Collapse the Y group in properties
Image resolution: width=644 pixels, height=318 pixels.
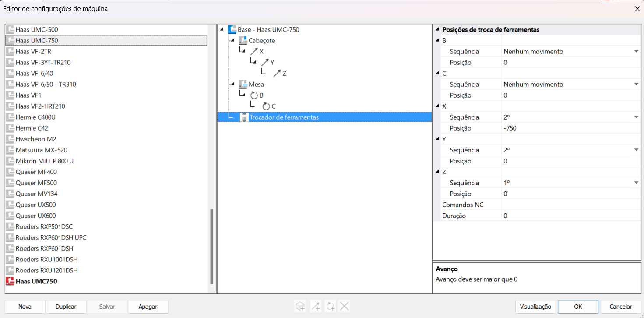[437, 139]
